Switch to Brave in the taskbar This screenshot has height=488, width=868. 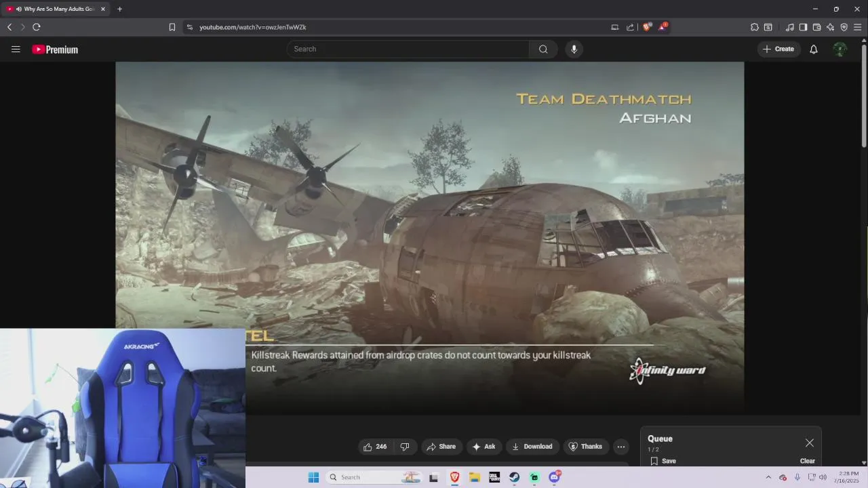pyautogui.click(x=454, y=477)
